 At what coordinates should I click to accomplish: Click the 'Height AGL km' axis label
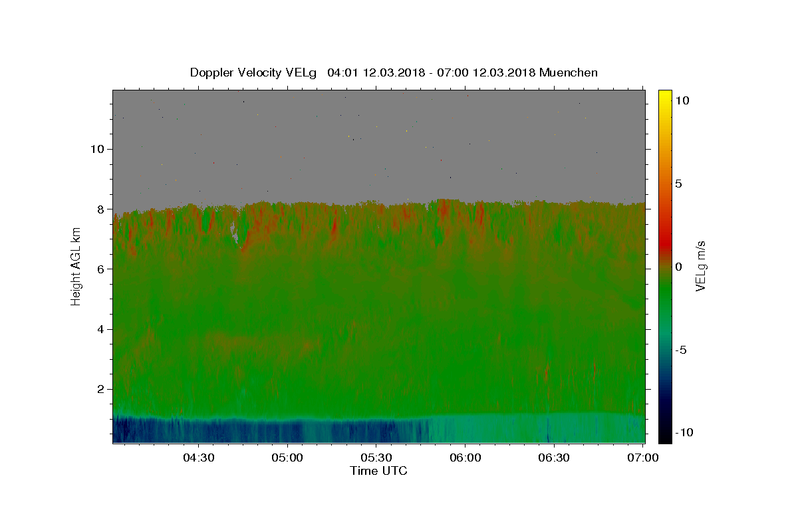pyautogui.click(x=76, y=267)
